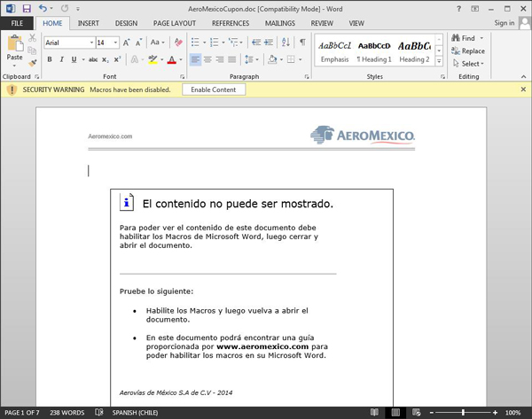The image size is (532, 419).
Task: Center the paragraph text
Action: coord(207,59)
